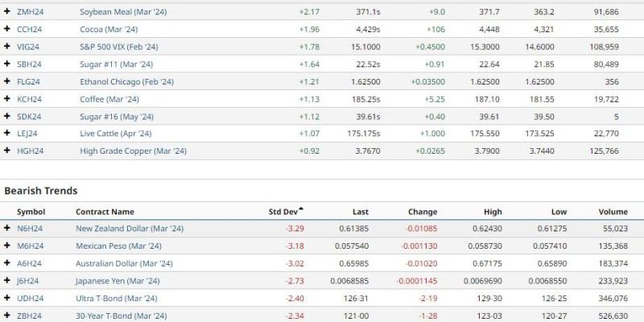This screenshot has width=644, height=322.
Task: Sort Bearish Trends by Last header
Action: click(360, 212)
